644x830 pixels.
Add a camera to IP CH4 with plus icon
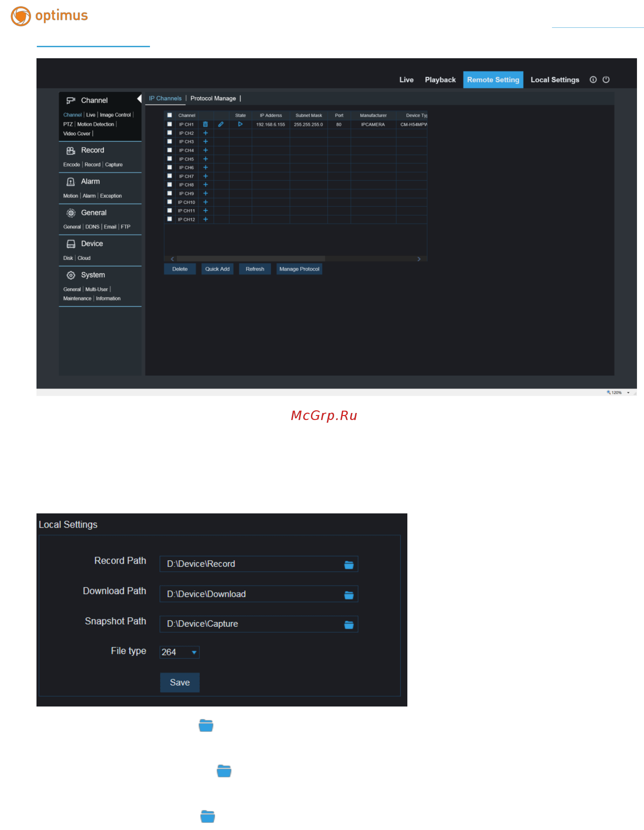point(205,150)
